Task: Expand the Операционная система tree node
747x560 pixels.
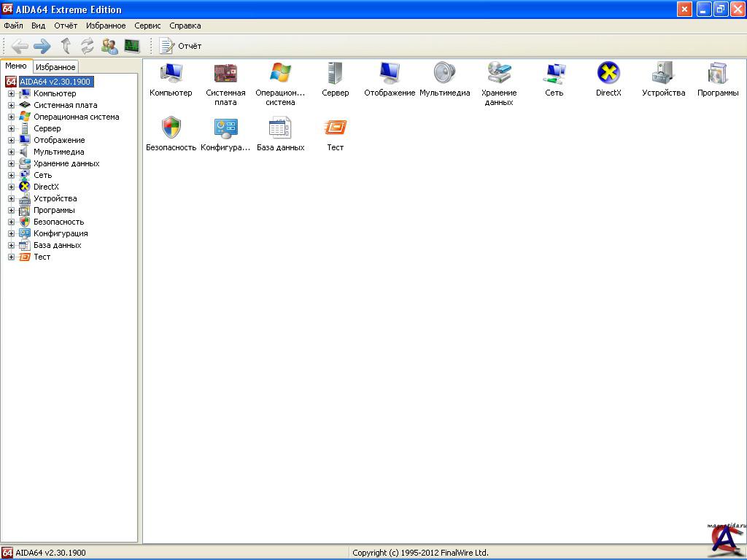Action: [12, 117]
